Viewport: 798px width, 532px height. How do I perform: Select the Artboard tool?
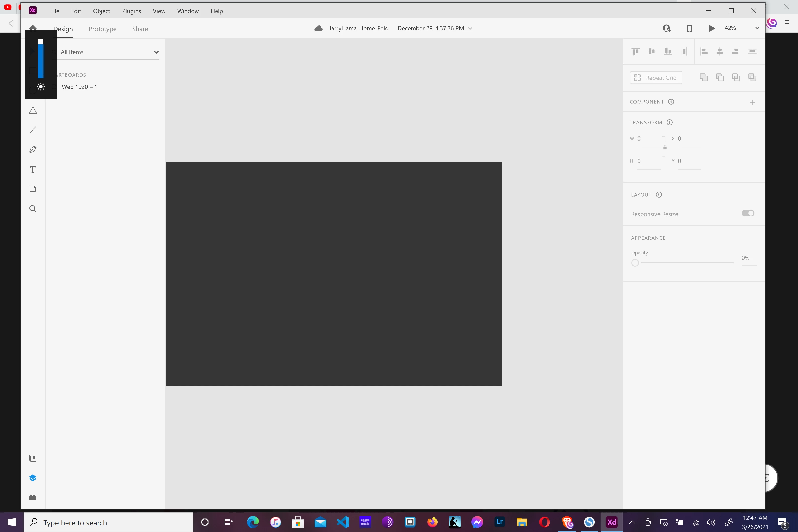click(33, 189)
